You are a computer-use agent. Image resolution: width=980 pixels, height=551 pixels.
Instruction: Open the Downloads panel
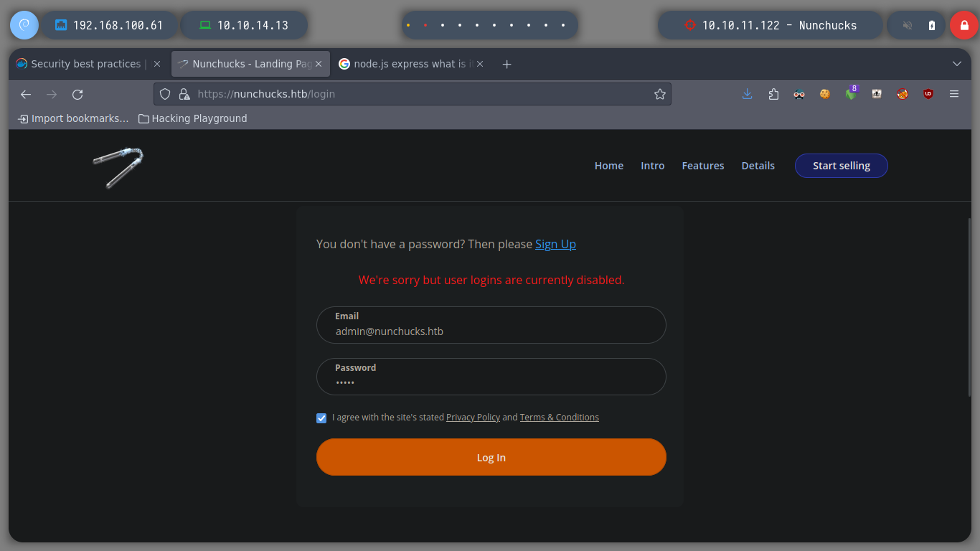click(x=748, y=94)
